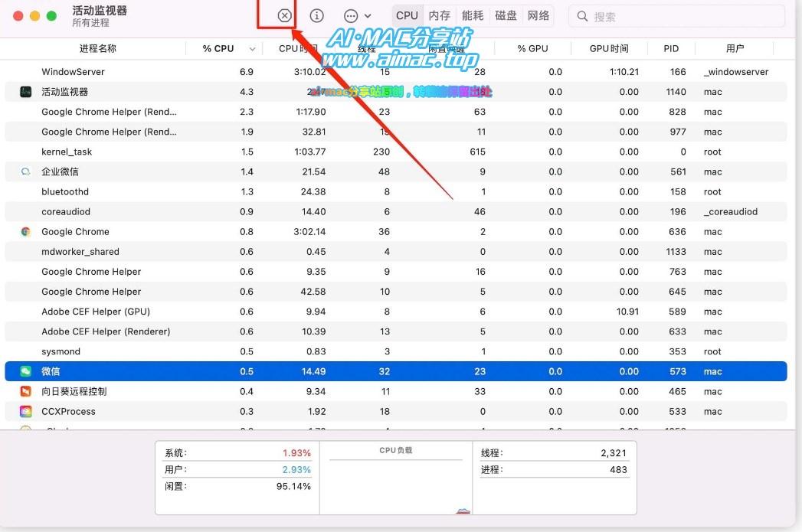Viewport: 802px width, 532px height.
Task: Click the PID 1140 cell
Action: (676, 92)
